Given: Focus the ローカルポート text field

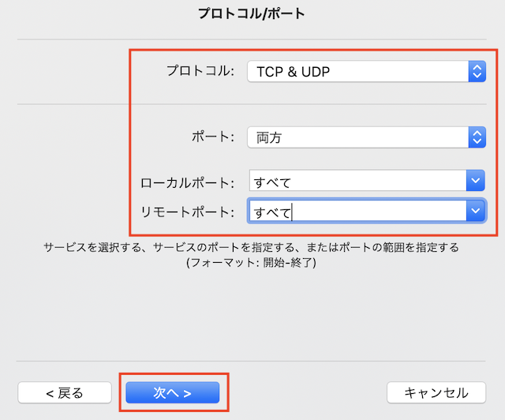Looking at the screenshot, I should 357,181.
